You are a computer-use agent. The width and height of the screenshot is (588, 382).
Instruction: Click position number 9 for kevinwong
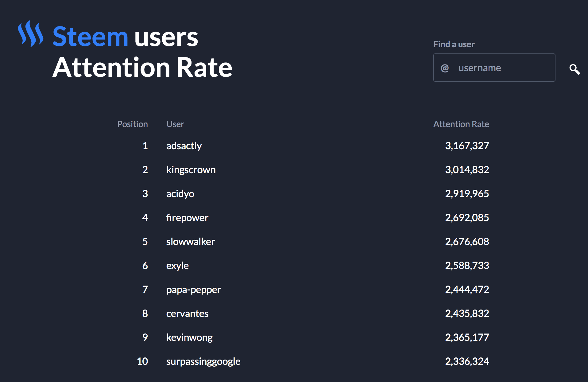(x=145, y=337)
